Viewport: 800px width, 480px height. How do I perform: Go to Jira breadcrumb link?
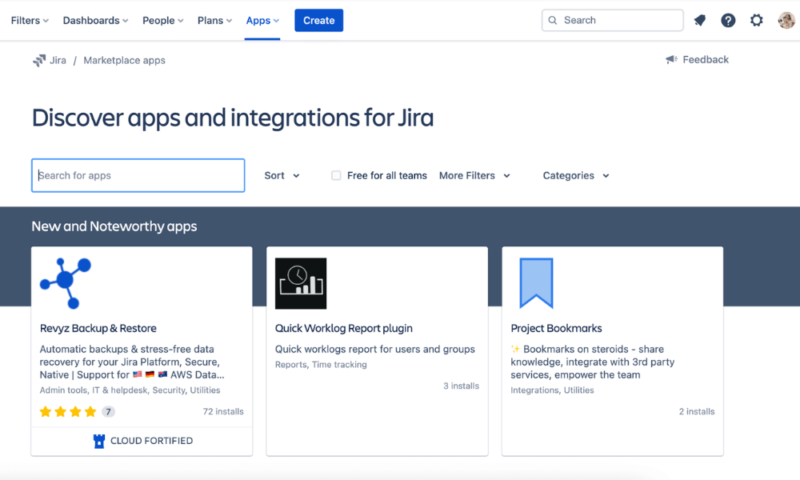[x=58, y=60]
